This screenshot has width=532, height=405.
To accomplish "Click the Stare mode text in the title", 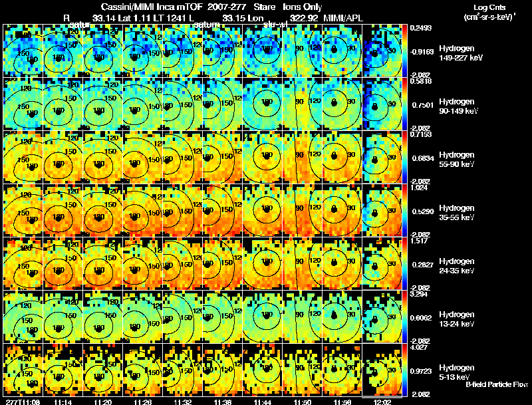I will point(264,7).
